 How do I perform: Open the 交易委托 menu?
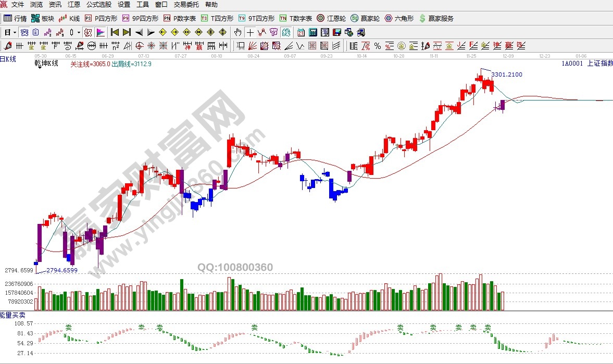click(186, 5)
